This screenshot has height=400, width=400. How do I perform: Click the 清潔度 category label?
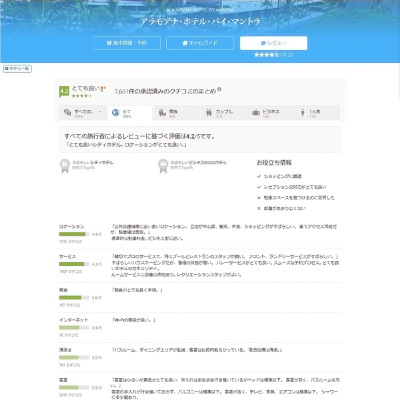(65, 350)
